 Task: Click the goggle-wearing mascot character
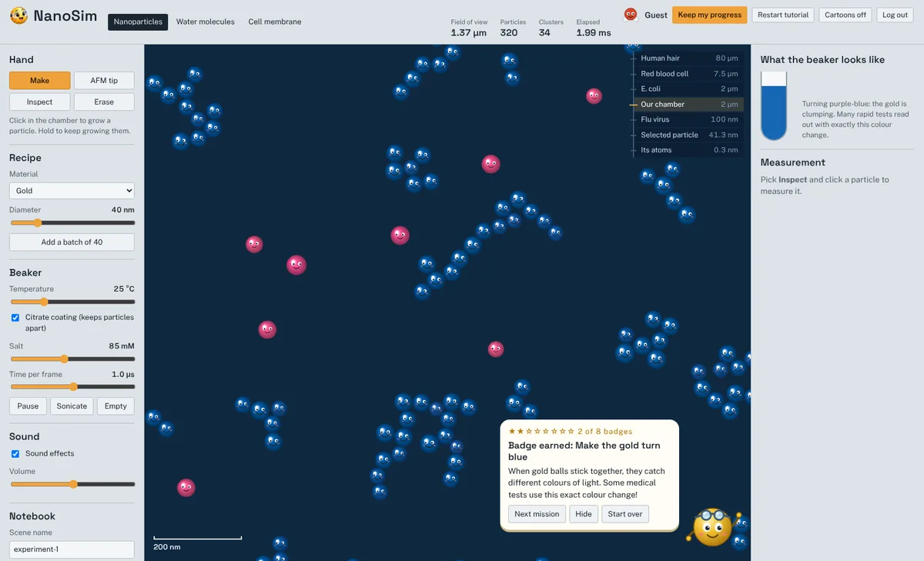pyautogui.click(x=713, y=527)
